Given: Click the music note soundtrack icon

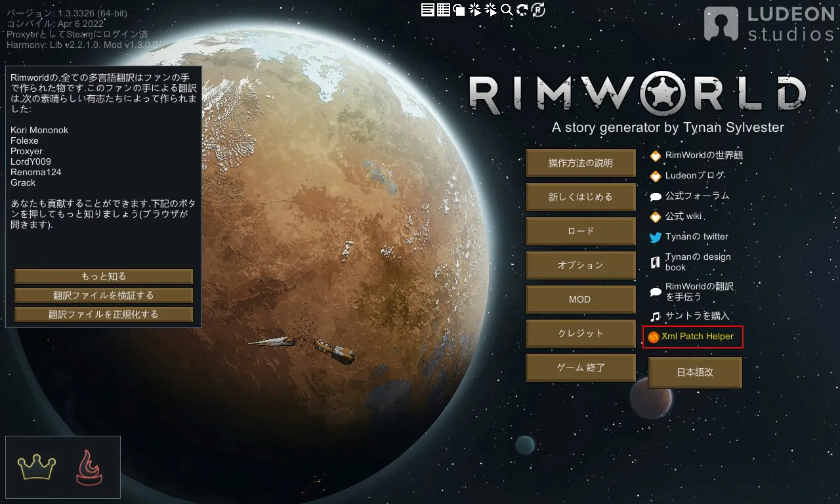Looking at the screenshot, I should point(655,316).
